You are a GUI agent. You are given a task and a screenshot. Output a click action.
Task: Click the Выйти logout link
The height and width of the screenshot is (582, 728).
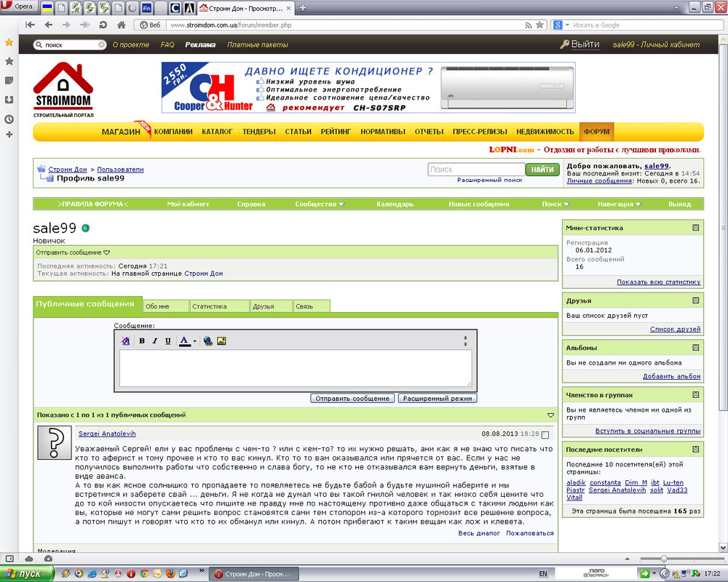click(x=585, y=44)
